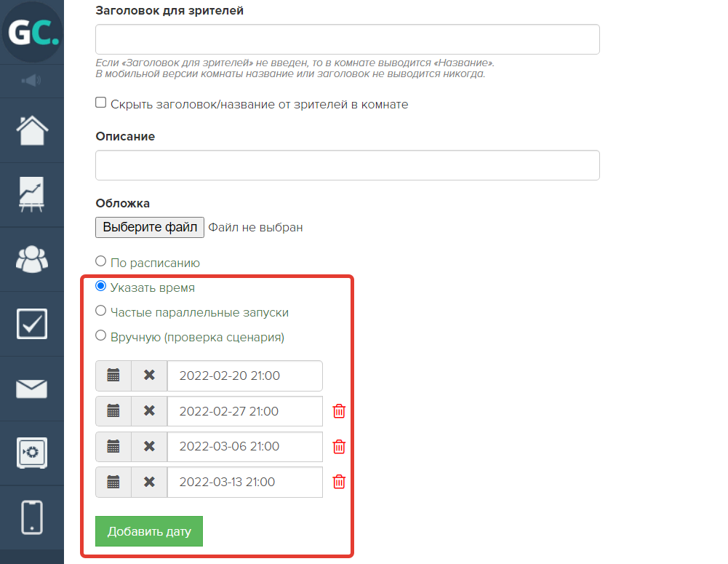This screenshot has width=728, height=564.
Task: Open the chart presentation sidebar icon
Action: click(x=32, y=194)
